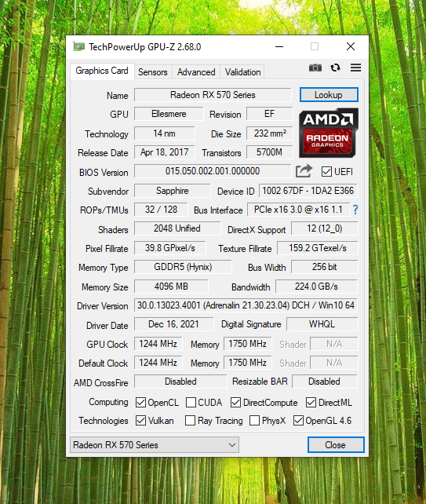426x504 pixels.
Task: Minimize the GPU-Z window
Action: click(x=279, y=47)
